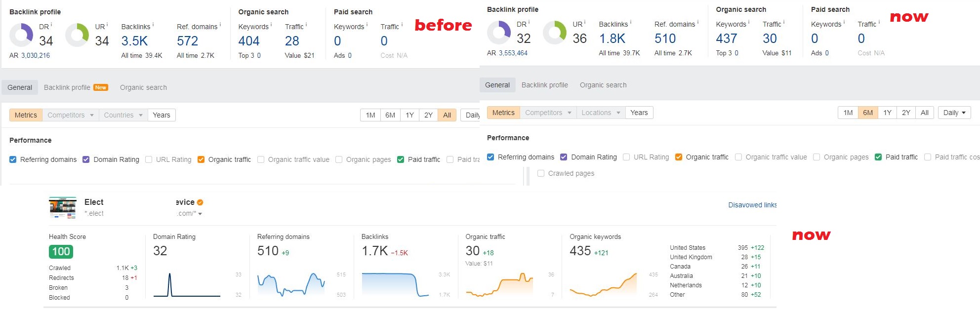This screenshot has width=980, height=312.
Task: Open the Daily interval dropdown in now panel
Action: [x=954, y=113]
